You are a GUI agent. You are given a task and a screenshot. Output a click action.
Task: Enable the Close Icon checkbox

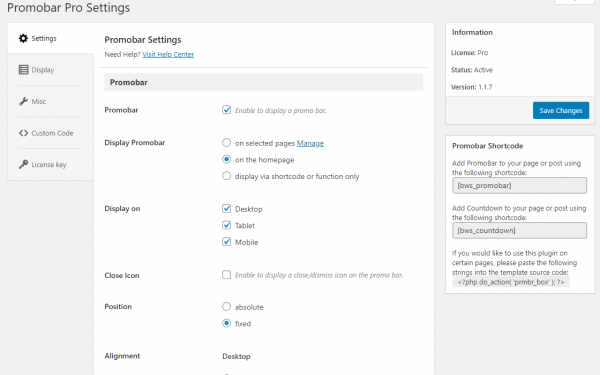(227, 275)
